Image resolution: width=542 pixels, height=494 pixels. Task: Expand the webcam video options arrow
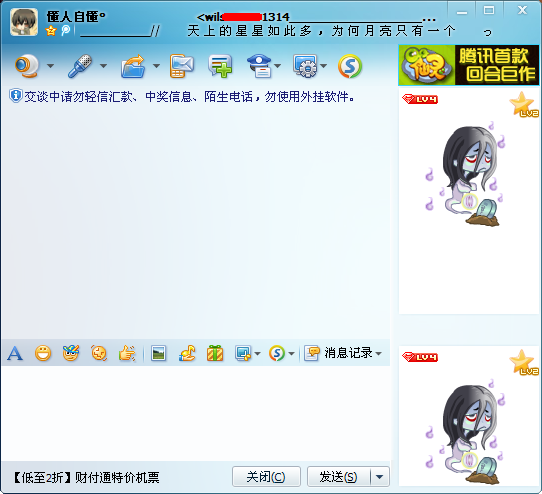50,66
